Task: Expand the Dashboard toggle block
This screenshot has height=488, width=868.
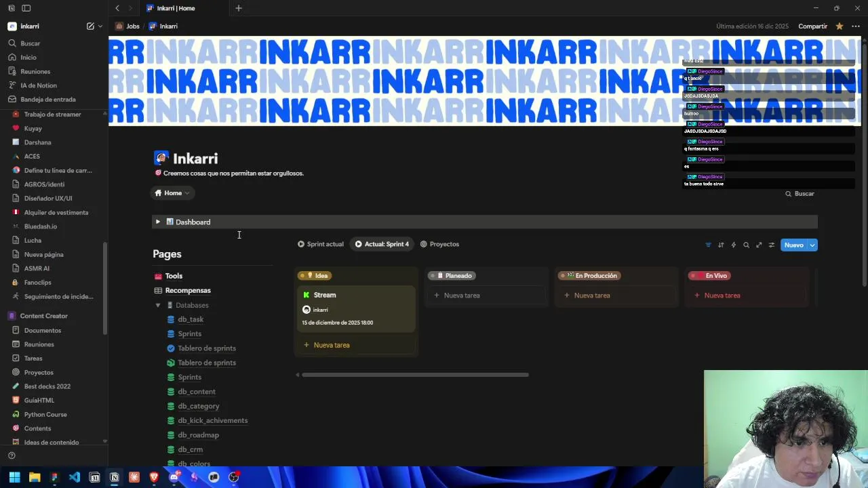Action: [157, 222]
